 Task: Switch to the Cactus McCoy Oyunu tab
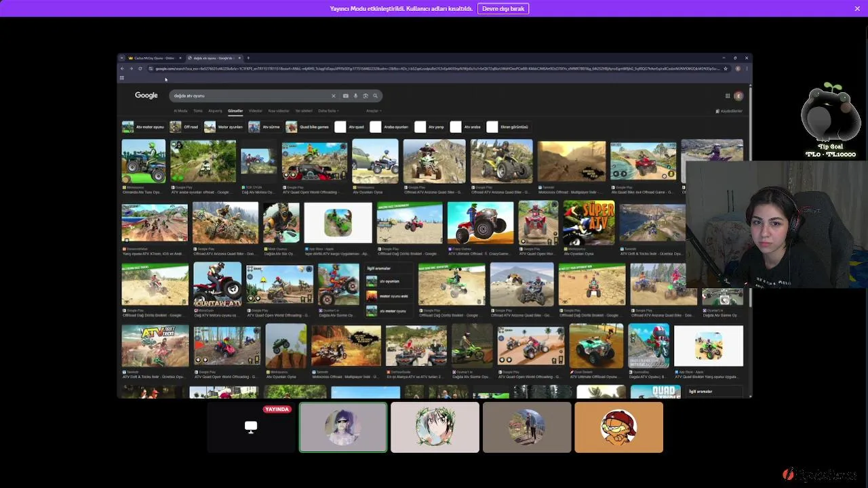(155, 58)
